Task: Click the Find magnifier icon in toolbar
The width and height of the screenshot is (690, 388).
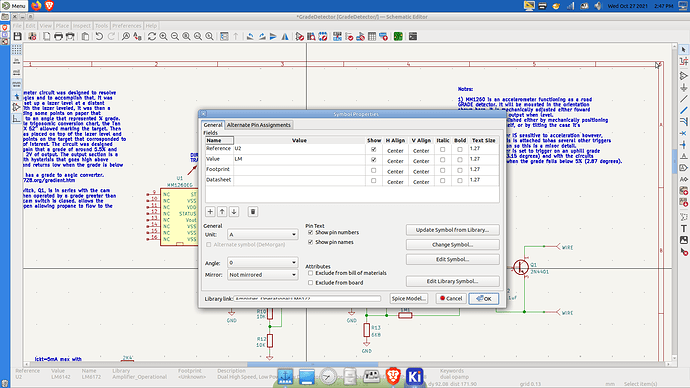Action: [x=126, y=37]
